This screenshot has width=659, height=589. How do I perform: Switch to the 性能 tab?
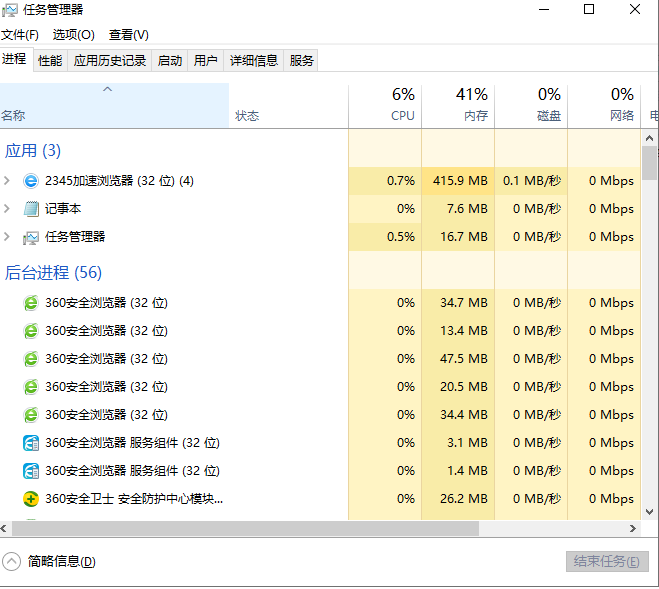pos(50,60)
